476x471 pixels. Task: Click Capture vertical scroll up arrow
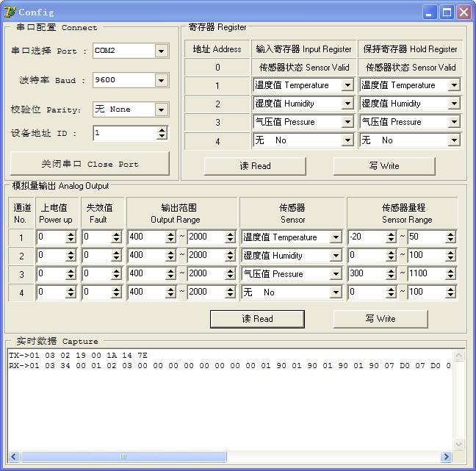click(x=458, y=356)
